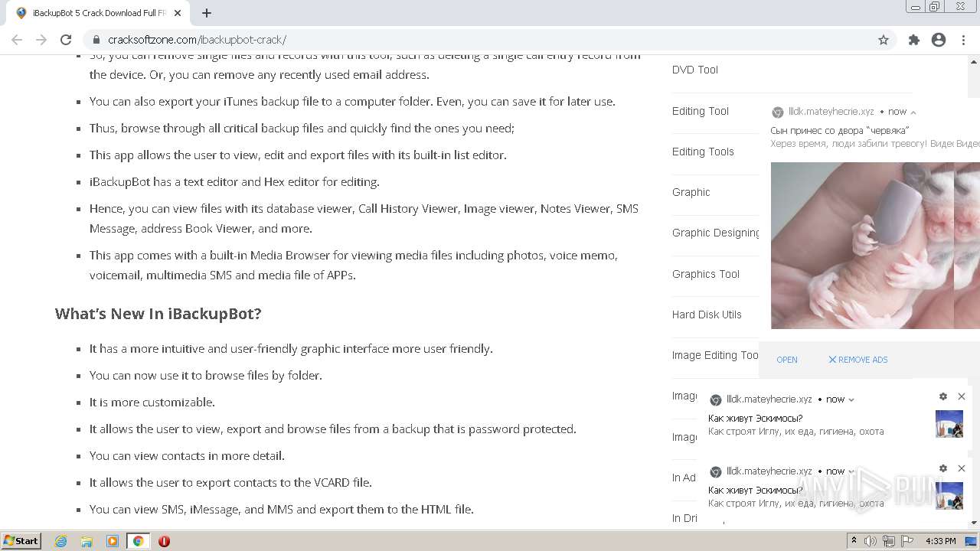The height and width of the screenshot is (551, 980).
Task: Click middle 'Как живут Эскимосы?' notification title
Action: 756,419
